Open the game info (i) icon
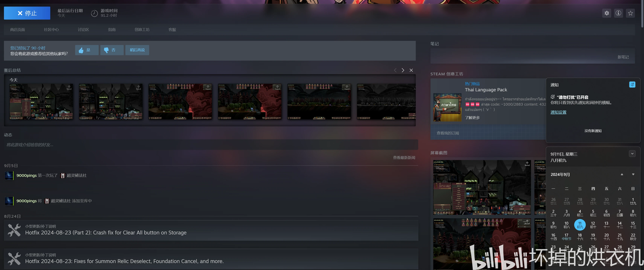644x270 pixels. click(618, 13)
